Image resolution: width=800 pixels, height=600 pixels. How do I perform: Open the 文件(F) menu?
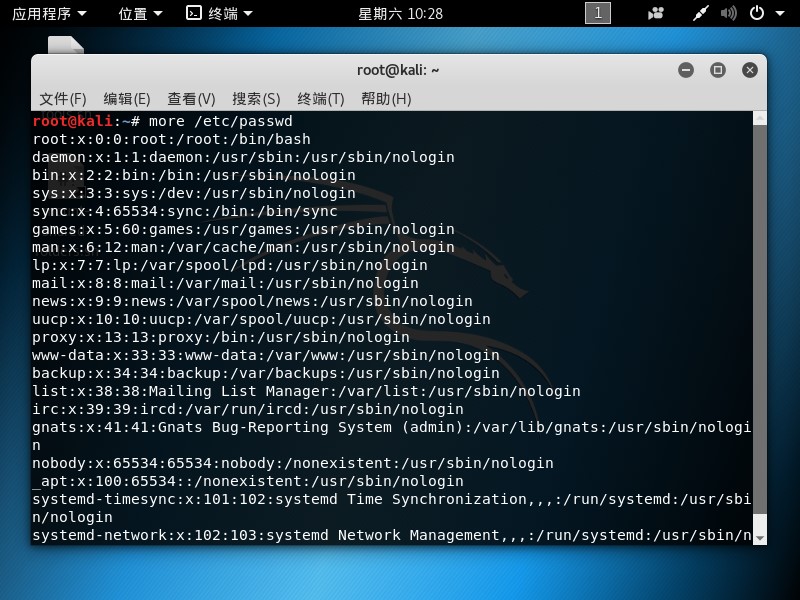point(63,98)
